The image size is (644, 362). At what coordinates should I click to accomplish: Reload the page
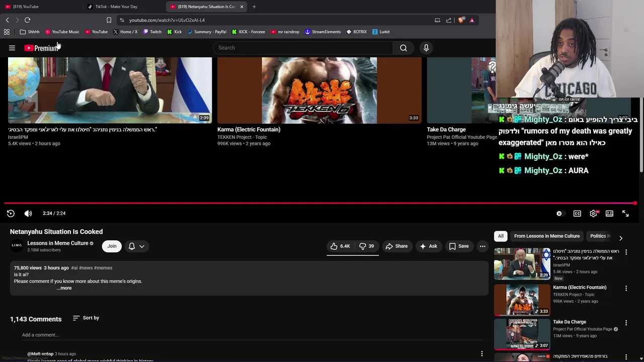coord(27,20)
